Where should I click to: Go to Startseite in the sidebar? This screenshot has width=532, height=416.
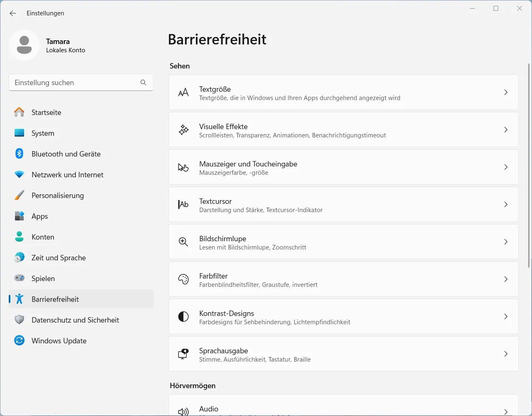coord(81,112)
